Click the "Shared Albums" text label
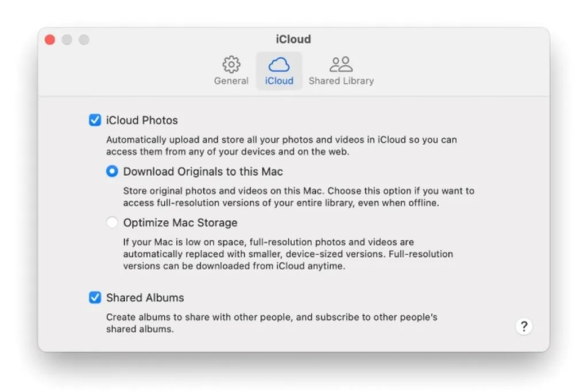 (144, 298)
